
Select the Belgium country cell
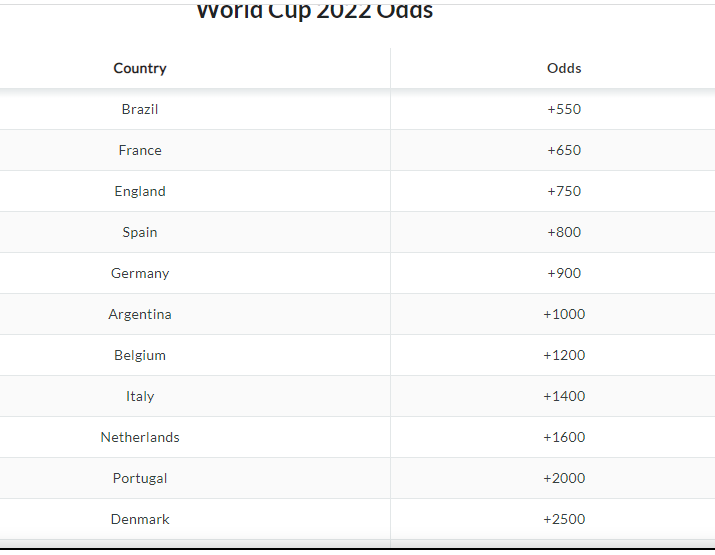coord(140,355)
